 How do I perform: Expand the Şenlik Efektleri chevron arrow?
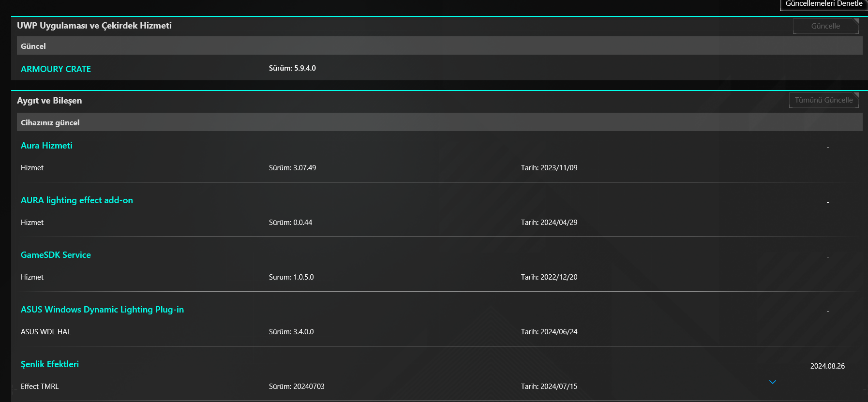point(773,382)
